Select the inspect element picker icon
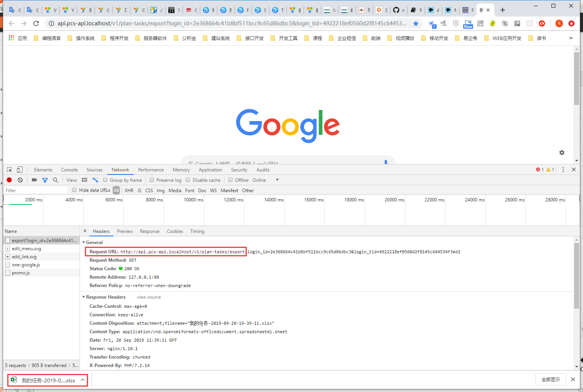Viewport: 583px width, 392px height. 10,169
